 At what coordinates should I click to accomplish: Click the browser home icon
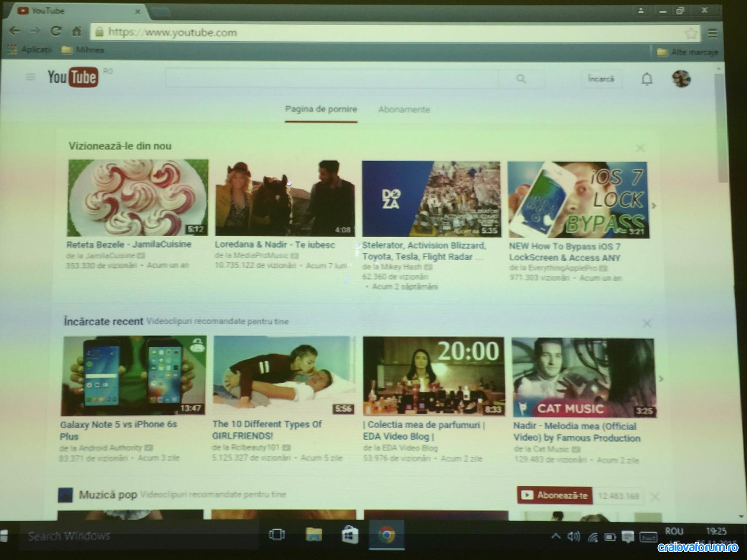coord(77,31)
